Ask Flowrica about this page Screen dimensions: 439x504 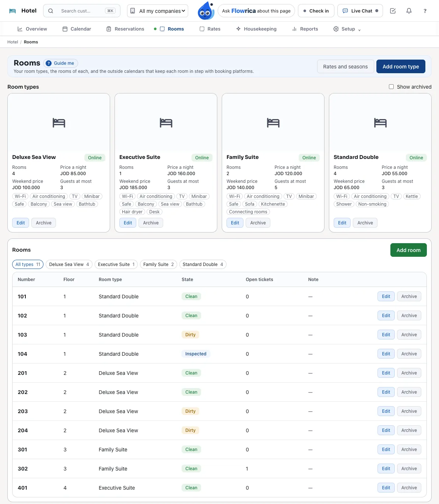click(x=256, y=11)
